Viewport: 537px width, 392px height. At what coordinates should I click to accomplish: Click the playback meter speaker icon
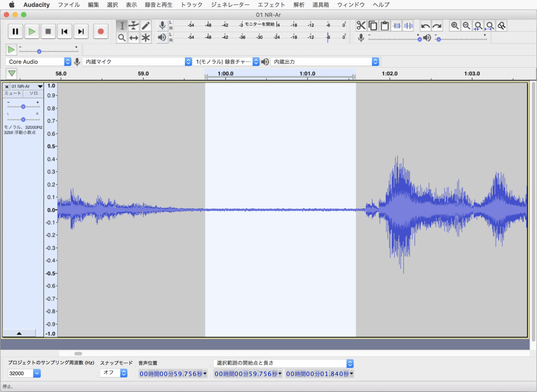pyautogui.click(x=162, y=38)
